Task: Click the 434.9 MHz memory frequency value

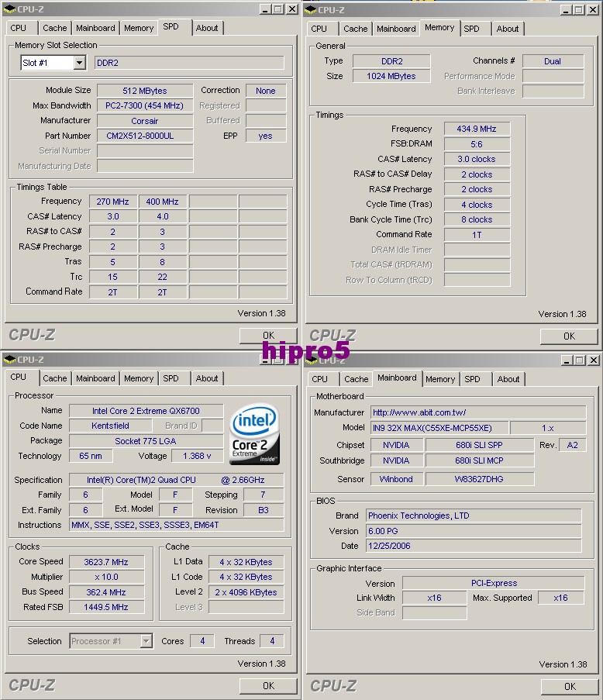Action: click(x=477, y=129)
